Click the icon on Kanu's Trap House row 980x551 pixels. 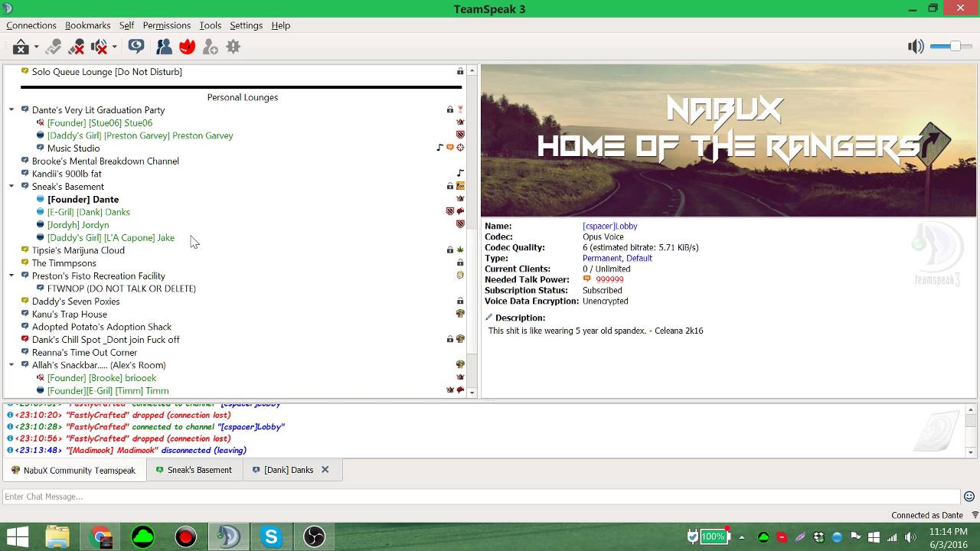460,314
